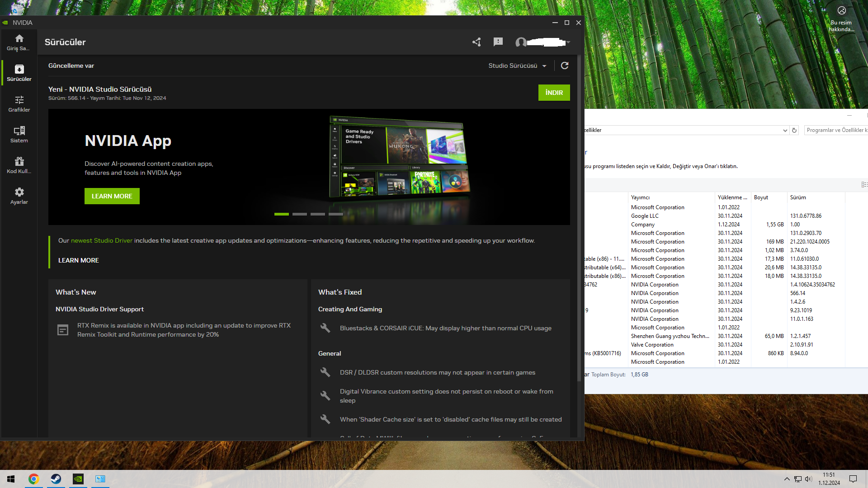Select the Sürücüler tab in sidebar
Image resolution: width=868 pixels, height=488 pixels.
(19, 73)
